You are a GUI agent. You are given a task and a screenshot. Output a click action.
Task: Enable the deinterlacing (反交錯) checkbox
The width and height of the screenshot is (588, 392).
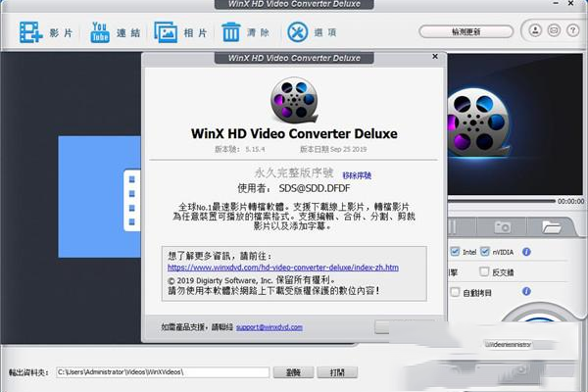[484, 271]
